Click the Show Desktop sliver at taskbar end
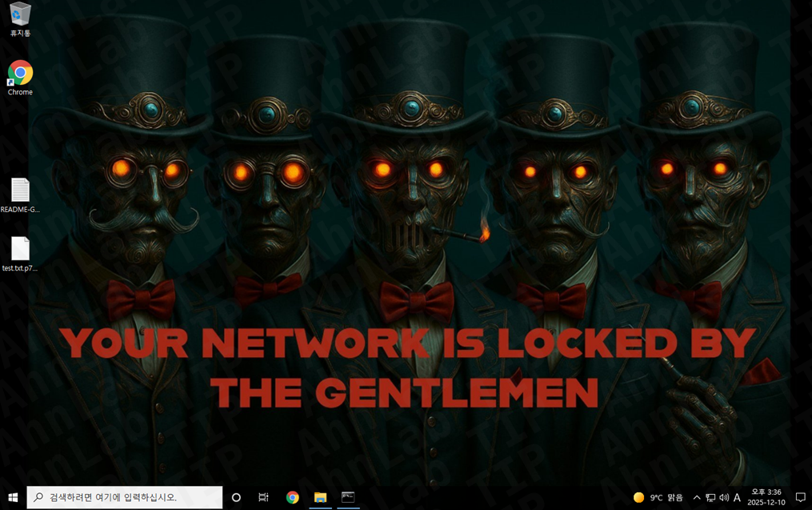Viewport: 812px width, 510px height. 810,497
